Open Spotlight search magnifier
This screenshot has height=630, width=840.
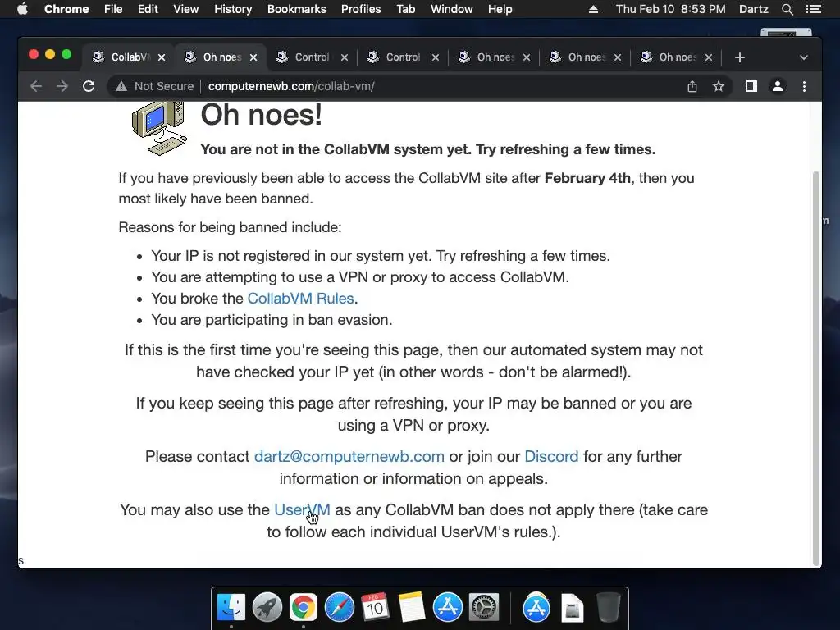(787, 9)
